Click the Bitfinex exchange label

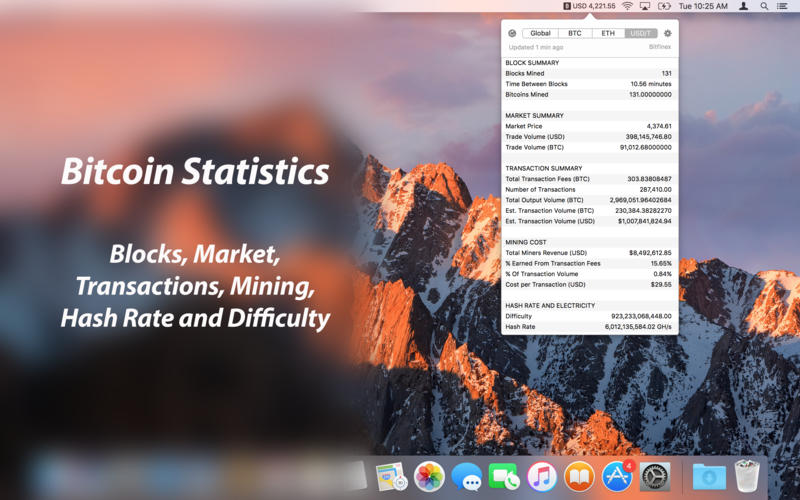pyautogui.click(x=659, y=47)
